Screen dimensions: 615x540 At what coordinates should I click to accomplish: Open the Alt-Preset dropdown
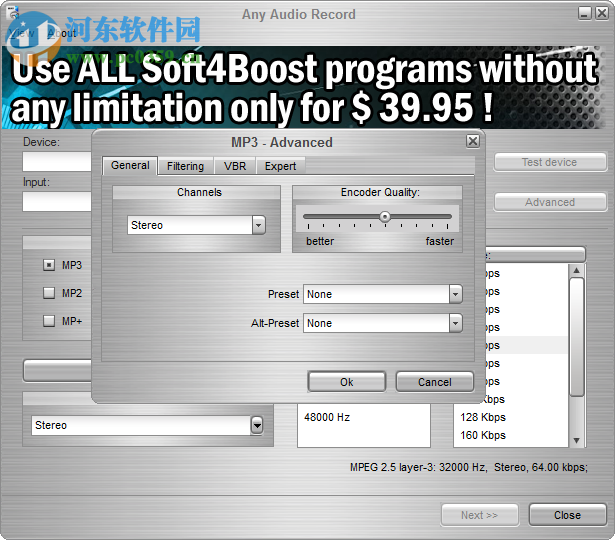coord(455,323)
